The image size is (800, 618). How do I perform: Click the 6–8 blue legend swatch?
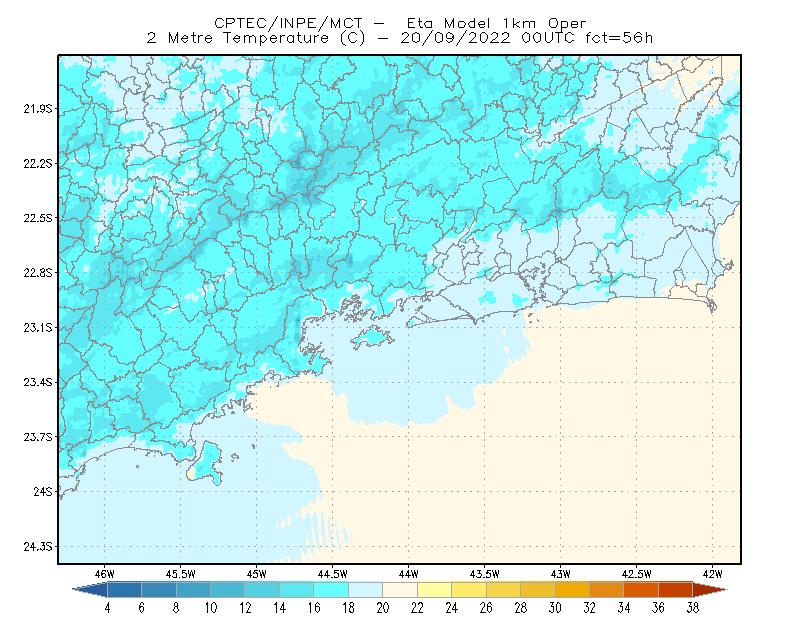159,589
